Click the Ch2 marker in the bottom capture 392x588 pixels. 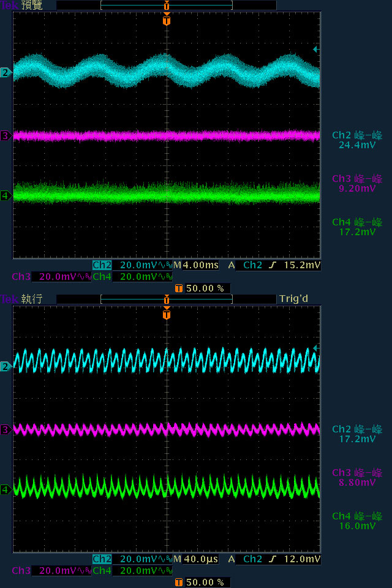point(6,366)
